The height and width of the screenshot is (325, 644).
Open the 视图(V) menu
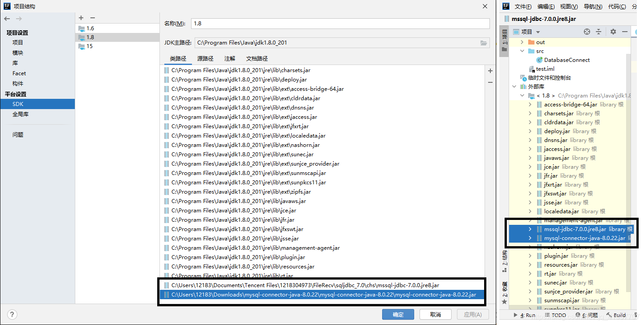coord(569,7)
